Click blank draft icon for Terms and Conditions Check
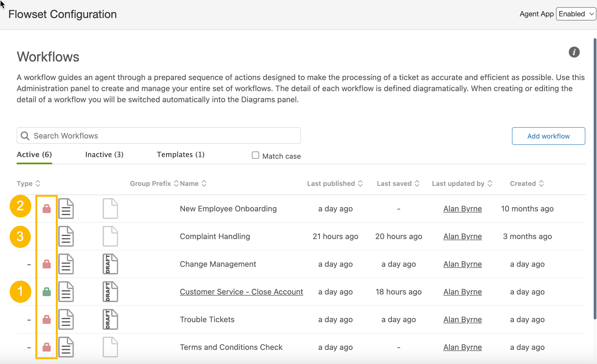 tap(110, 347)
